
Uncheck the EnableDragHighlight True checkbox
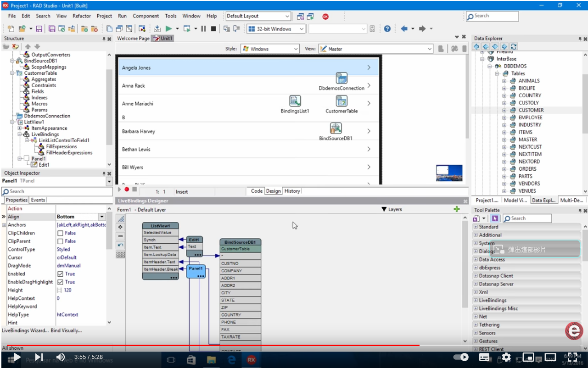pos(60,282)
